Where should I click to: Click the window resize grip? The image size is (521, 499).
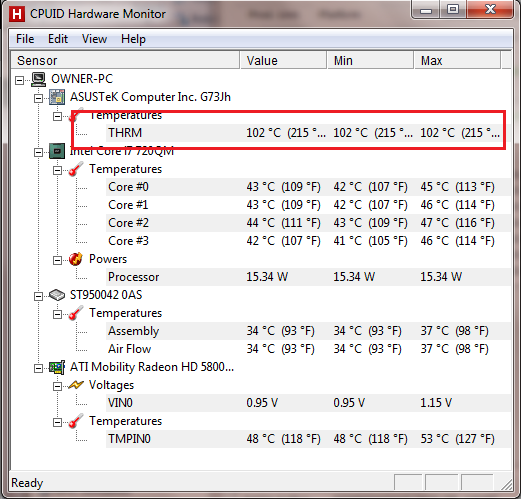[x=506, y=485]
